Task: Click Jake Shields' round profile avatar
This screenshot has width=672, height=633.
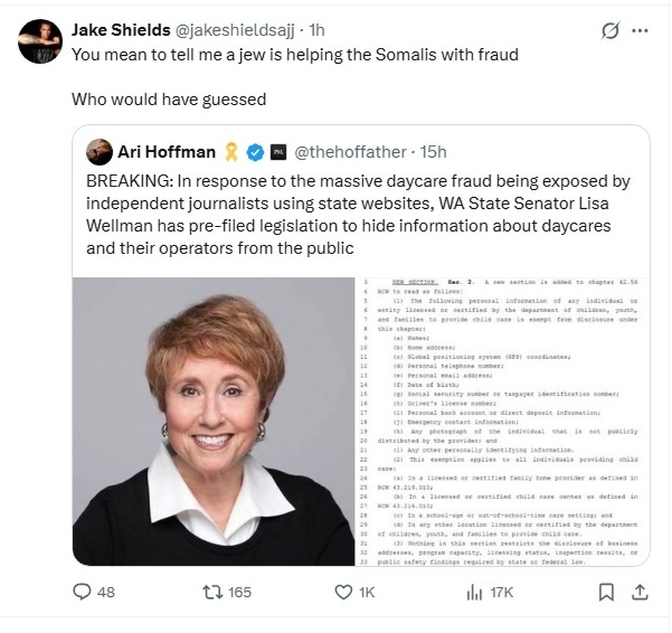Action: tap(39, 41)
